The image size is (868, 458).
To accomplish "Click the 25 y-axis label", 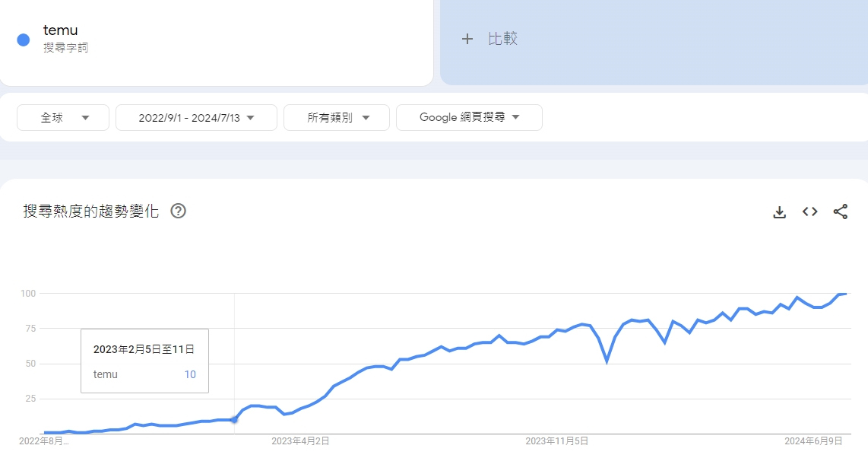I will [x=30, y=399].
